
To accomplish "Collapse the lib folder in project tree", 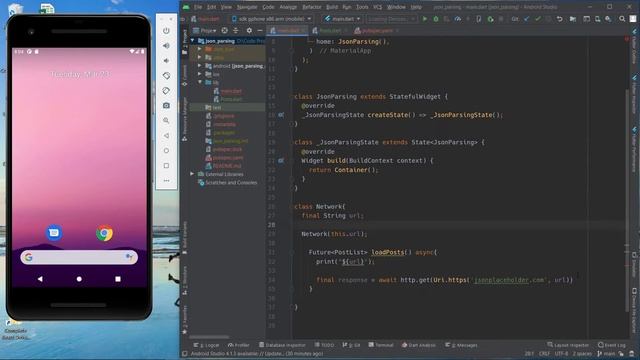I will tap(200, 82).
